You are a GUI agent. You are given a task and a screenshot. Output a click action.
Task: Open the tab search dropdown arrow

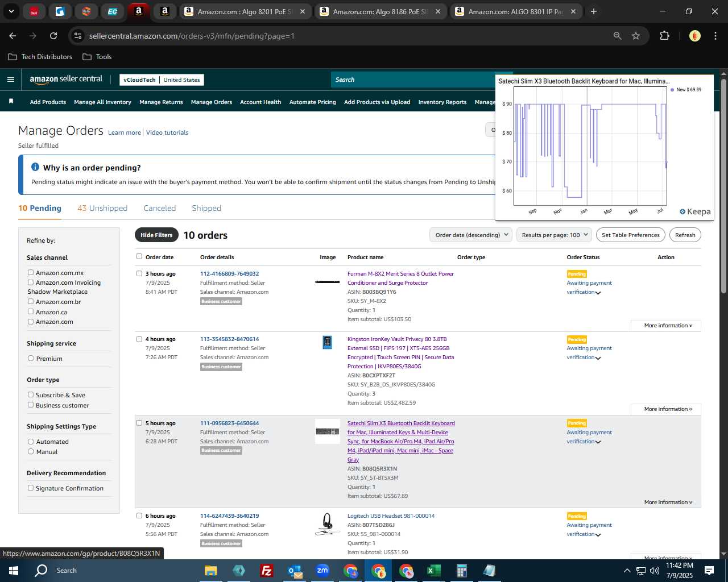click(x=11, y=11)
